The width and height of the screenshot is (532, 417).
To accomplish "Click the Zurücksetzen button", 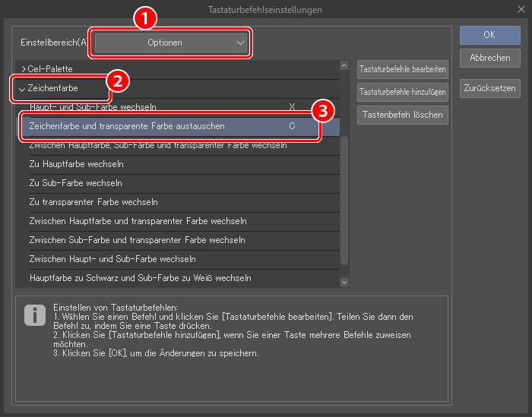I will click(489, 87).
